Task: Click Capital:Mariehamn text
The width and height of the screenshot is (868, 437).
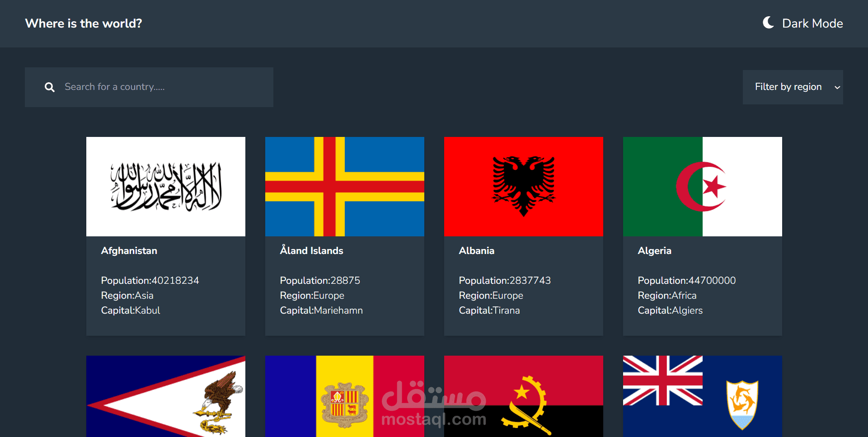Action: (321, 310)
